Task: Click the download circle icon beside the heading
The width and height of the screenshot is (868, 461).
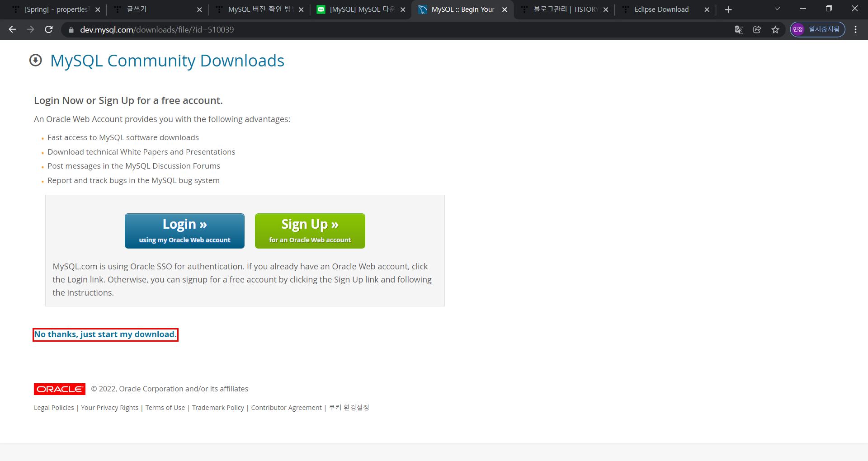Action: point(36,60)
